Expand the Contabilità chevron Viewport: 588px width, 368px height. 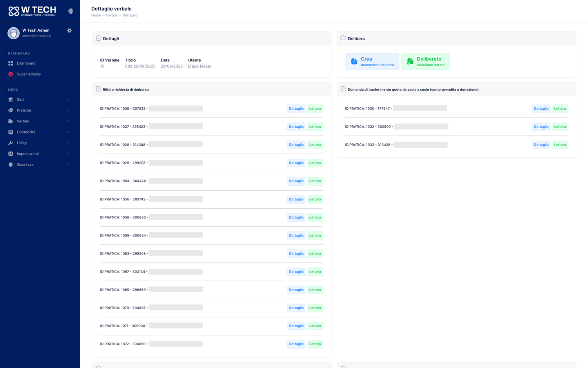click(x=67, y=132)
